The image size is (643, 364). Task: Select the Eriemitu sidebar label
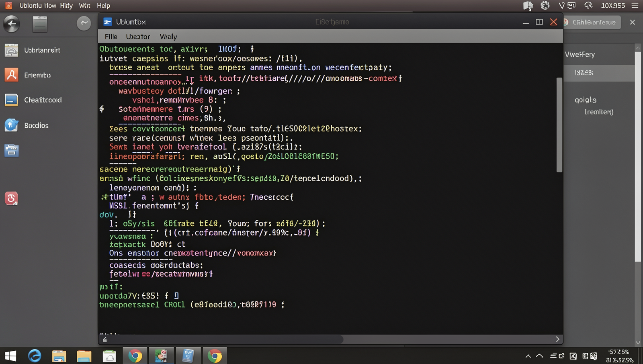coord(37,75)
